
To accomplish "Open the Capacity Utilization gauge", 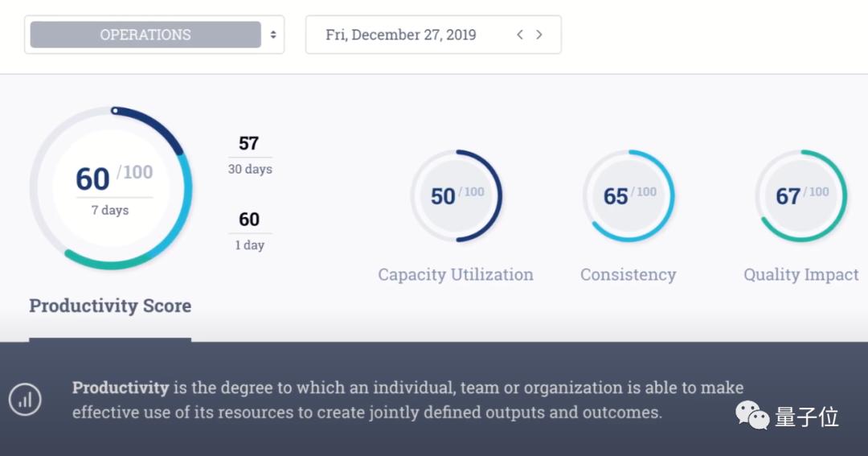I will tap(456, 195).
